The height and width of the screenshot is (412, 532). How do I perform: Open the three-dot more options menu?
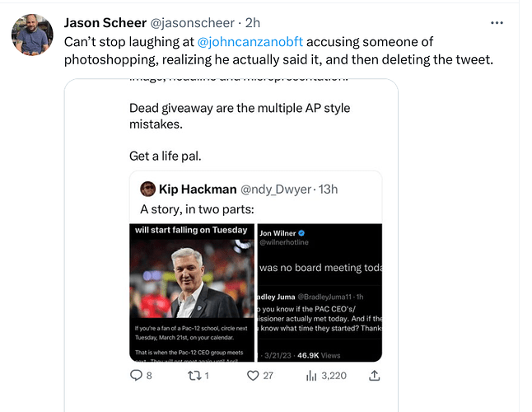[x=497, y=23]
